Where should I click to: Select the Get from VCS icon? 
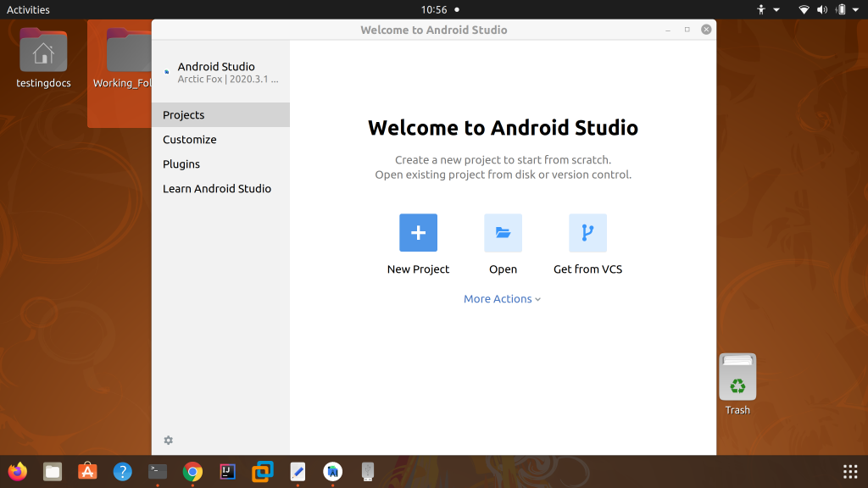click(587, 232)
